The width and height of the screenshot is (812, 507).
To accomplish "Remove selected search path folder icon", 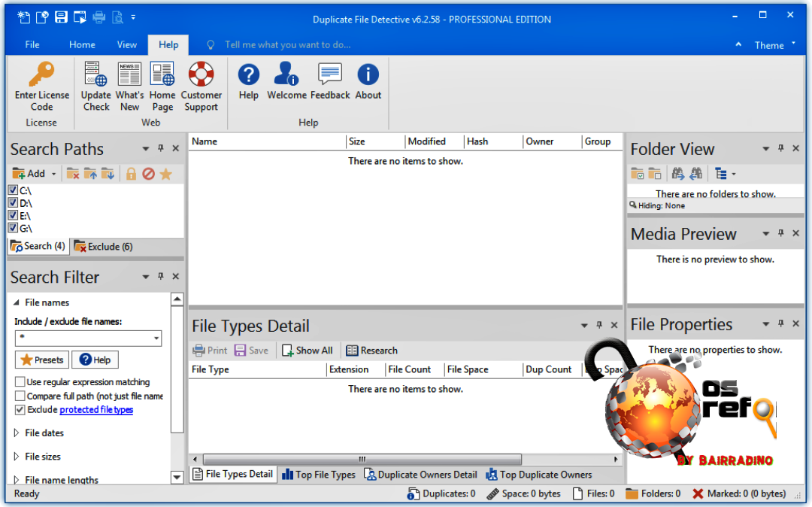I will (x=73, y=174).
